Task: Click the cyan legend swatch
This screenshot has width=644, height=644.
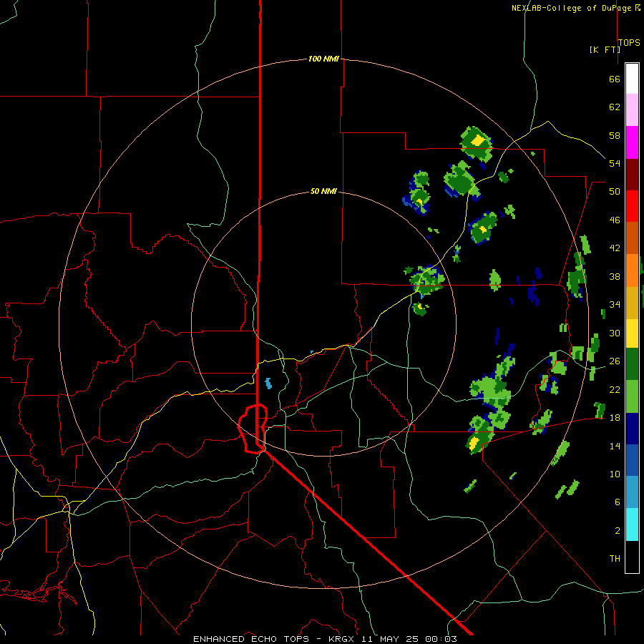Action: 632,525
